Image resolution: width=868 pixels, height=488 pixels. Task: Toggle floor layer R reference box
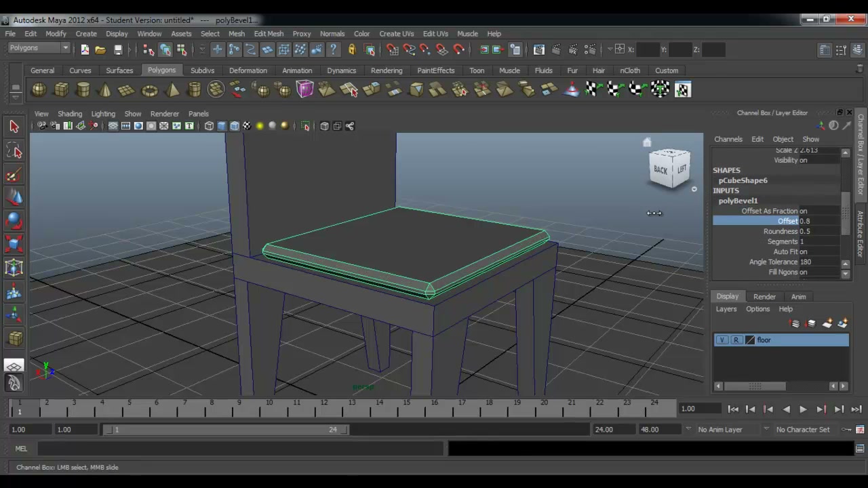[736, 340]
